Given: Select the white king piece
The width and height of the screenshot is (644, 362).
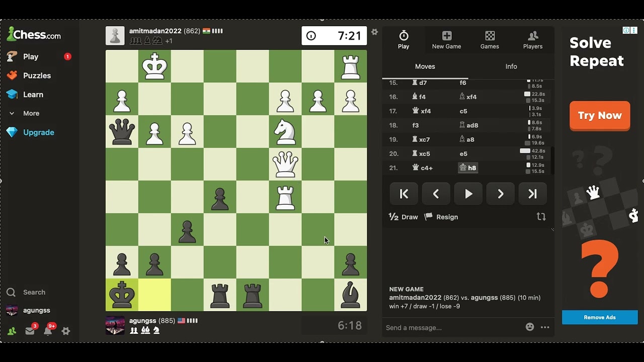Looking at the screenshot, I should click(x=154, y=66).
